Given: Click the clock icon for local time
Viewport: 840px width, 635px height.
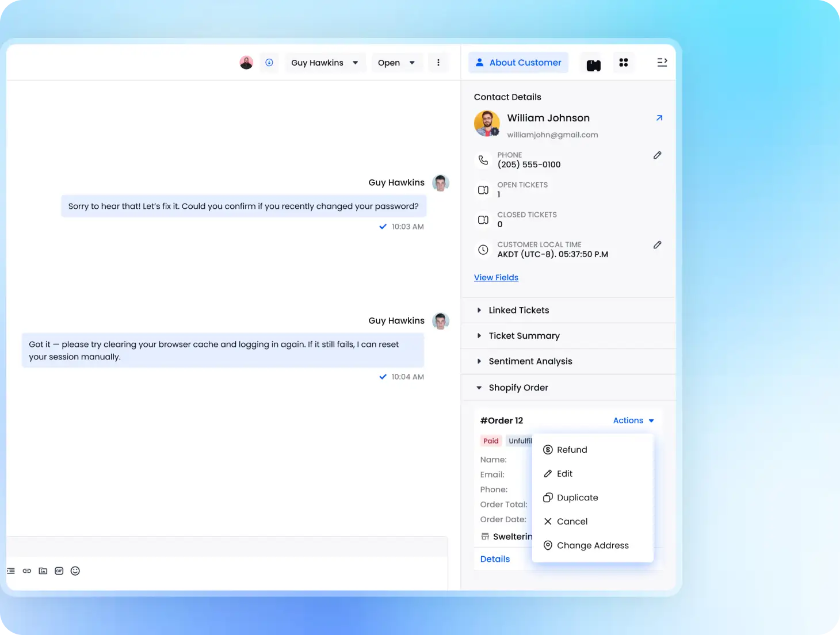Looking at the screenshot, I should [x=483, y=250].
